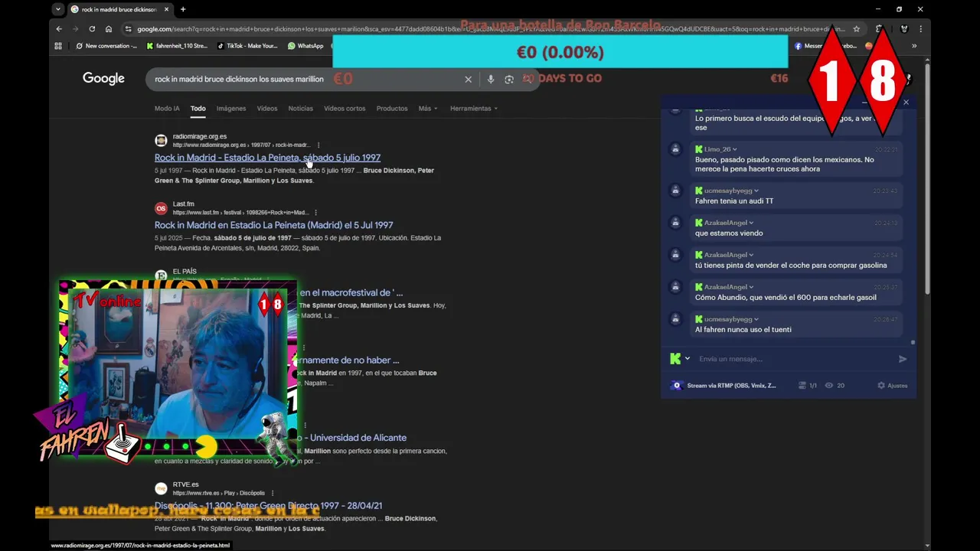Send the chat message with arrow icon
The height and width of the screenshot is (551, 980).
pos(903,359)
